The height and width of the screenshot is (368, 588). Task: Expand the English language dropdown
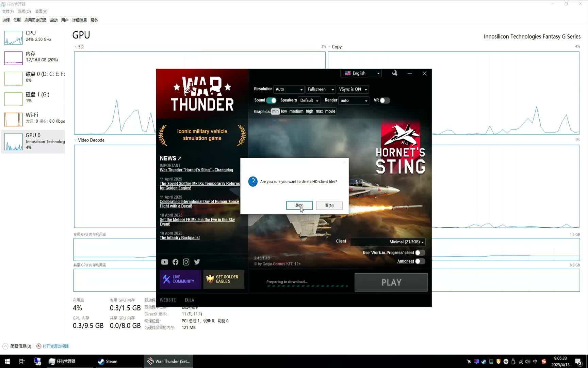click(362, 73)
